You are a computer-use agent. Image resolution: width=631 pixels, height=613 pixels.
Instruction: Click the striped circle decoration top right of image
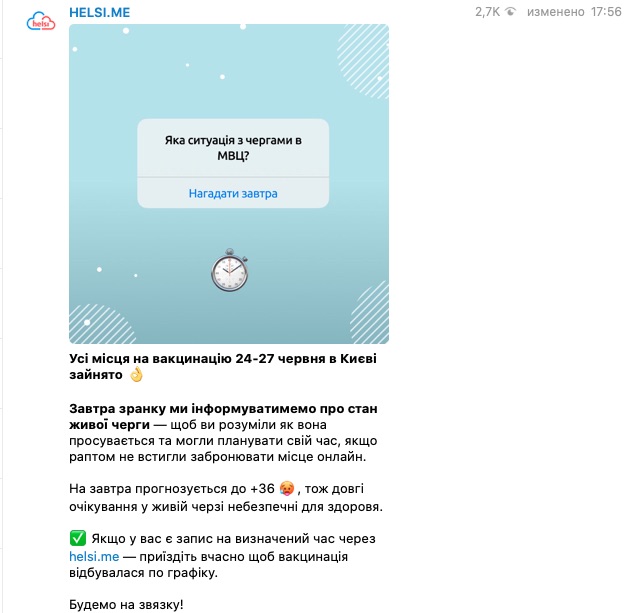pyautogui.click(x=363, y=61)
